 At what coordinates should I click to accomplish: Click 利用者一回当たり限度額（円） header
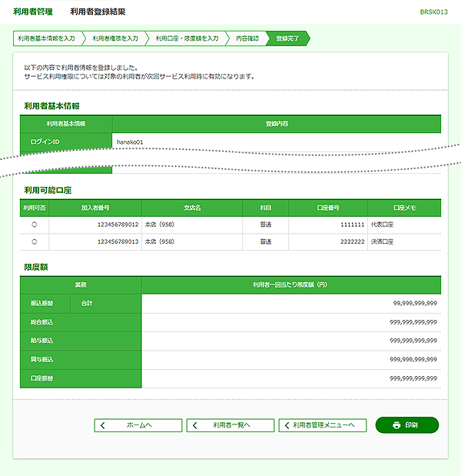[290, 285]
